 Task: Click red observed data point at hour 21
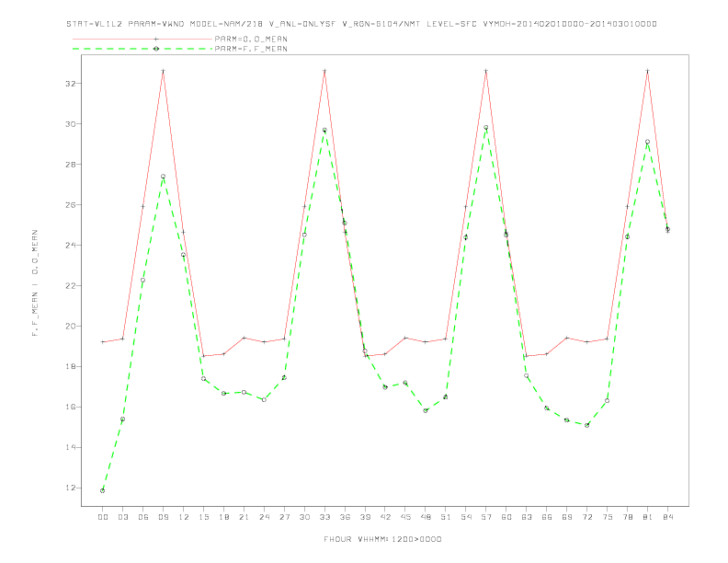244,338
